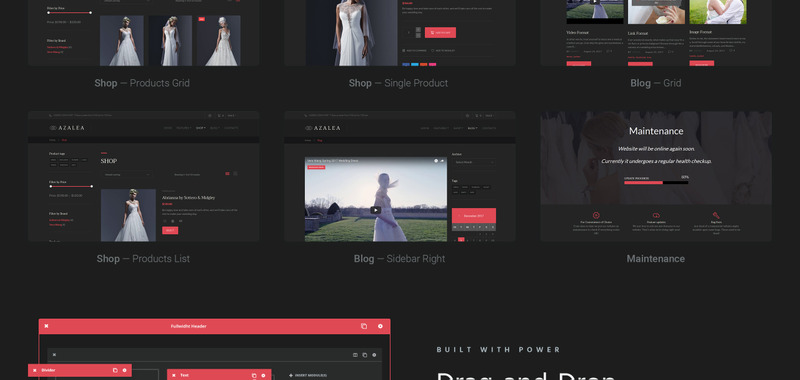
Task: Click the inner row duplicate icon
Action: coord(364,355)
